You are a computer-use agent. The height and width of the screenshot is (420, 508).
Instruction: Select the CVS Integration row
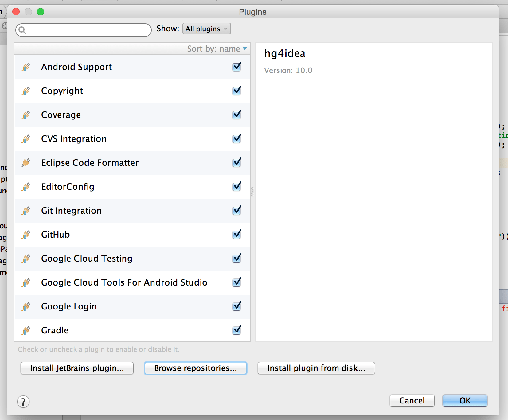(132, 139)
